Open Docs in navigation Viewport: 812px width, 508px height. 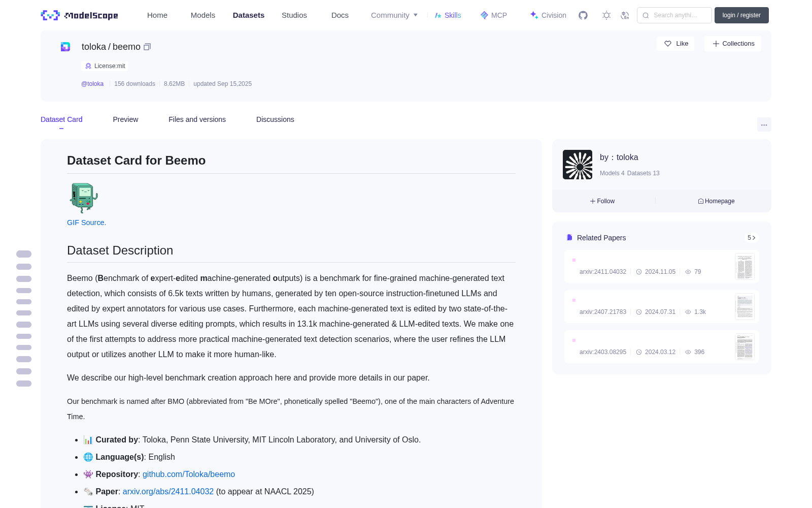click(340, 15)
